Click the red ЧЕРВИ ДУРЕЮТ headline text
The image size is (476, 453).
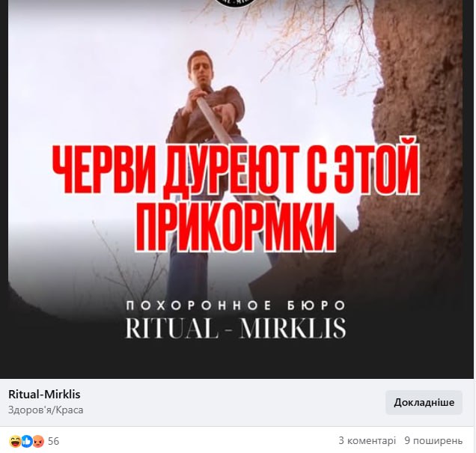coord(236,168)
